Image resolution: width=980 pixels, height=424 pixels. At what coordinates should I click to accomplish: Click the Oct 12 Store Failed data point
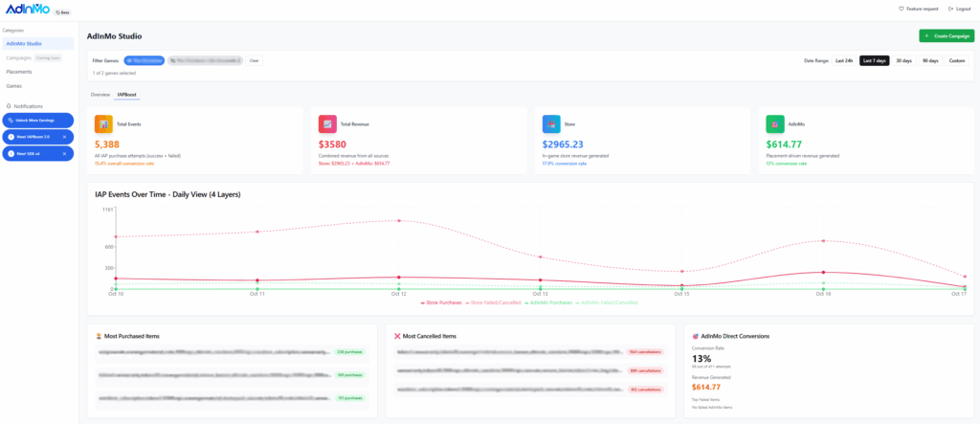tap(399, 220)
